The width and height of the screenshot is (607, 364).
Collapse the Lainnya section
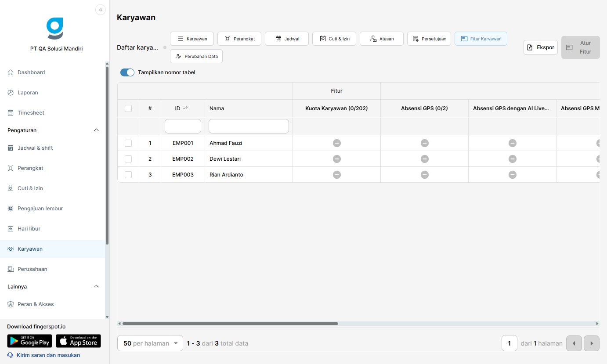coord(97,287)
